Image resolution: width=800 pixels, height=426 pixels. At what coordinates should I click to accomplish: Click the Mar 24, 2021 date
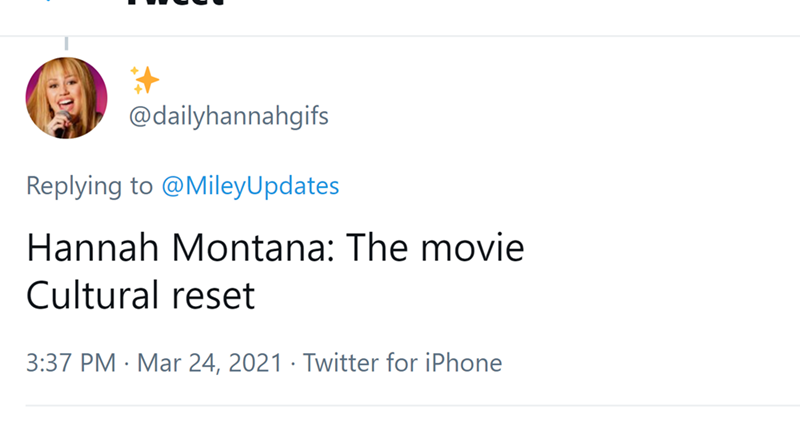click(x=209, y=362)
